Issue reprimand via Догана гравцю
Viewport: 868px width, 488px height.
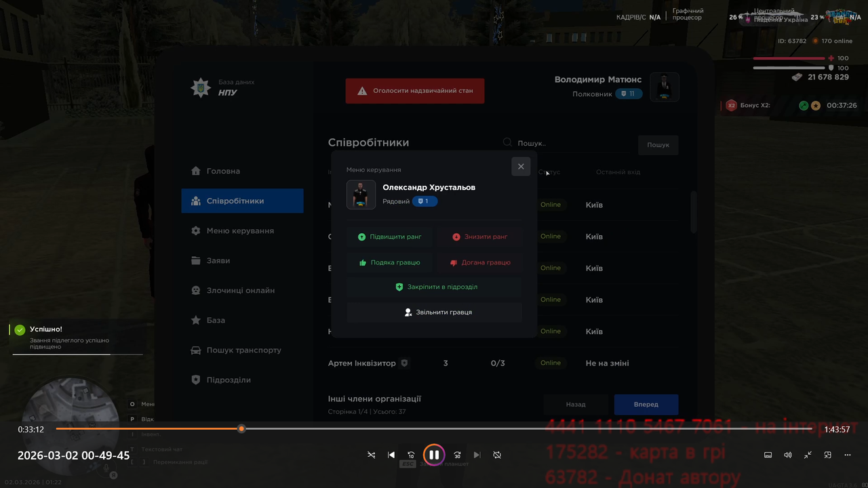click(479, 262)
